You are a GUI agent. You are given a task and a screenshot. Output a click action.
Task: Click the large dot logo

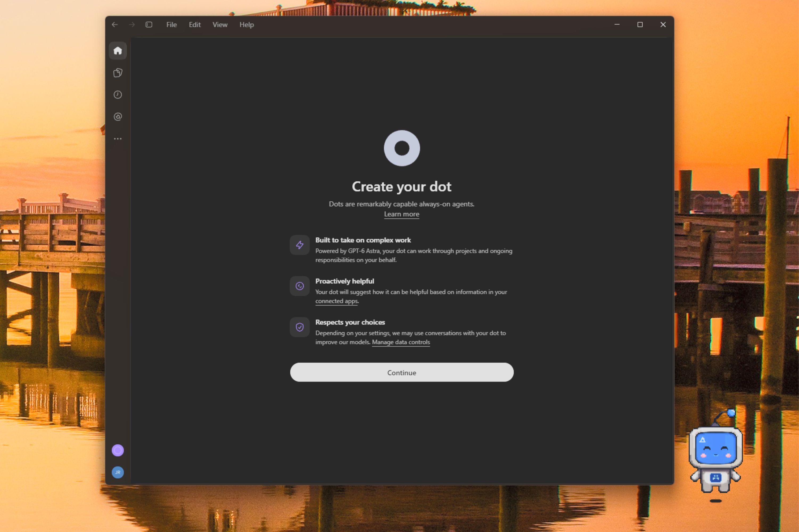(402, 148)
